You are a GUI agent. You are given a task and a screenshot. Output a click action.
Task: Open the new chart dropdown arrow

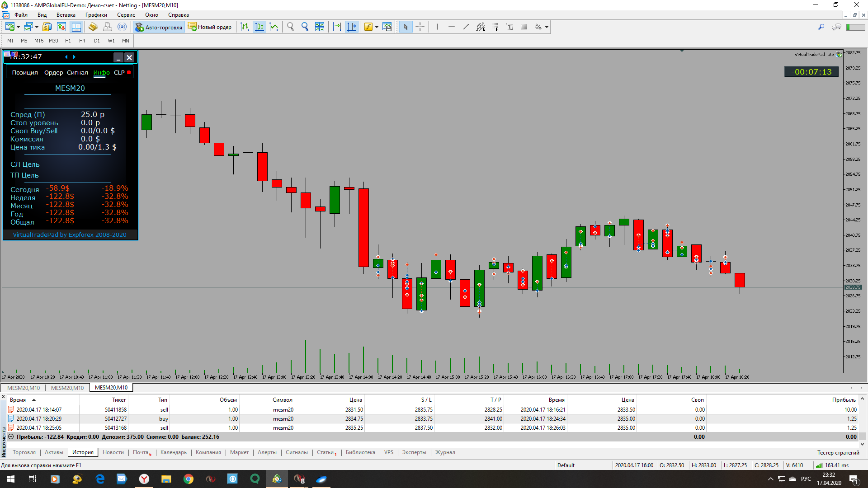click(x=18, y=27)
